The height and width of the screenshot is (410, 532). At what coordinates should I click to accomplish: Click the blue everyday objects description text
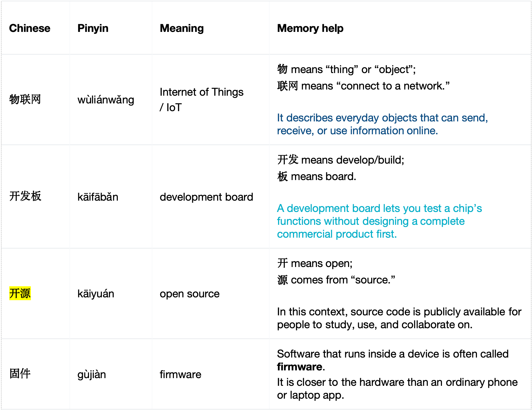pos(382,124)
